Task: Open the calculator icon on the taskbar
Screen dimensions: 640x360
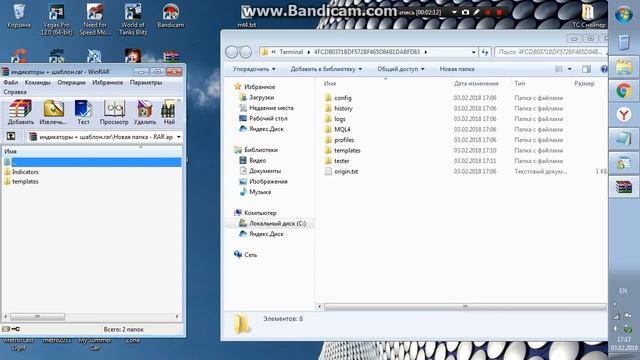Action: (624, 43)
